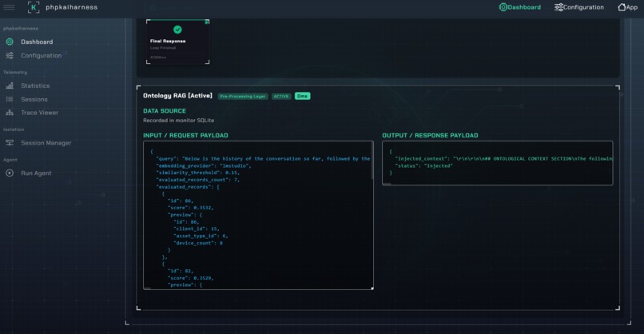Open Session Manager in the sidebar
This screenshot has width=644, height=334.
pyautogui.click(x=46, y=142)
